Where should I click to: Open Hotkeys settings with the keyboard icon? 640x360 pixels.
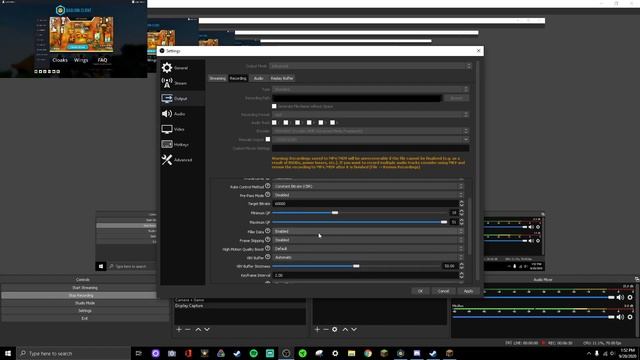coord(167,144)
